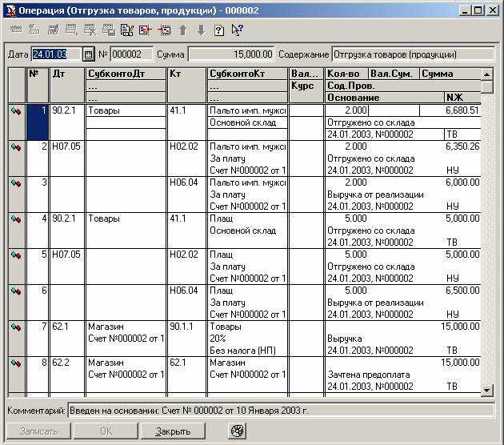504x445 pixels.
Task: Click the entry marker icon of row 5
Action: click(x=16, y=255)
